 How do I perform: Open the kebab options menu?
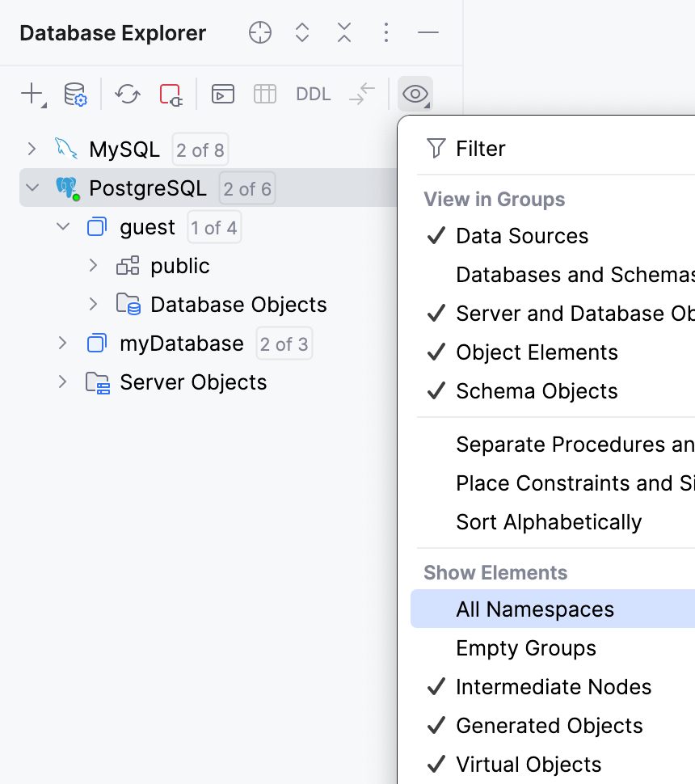pos(385,32)
